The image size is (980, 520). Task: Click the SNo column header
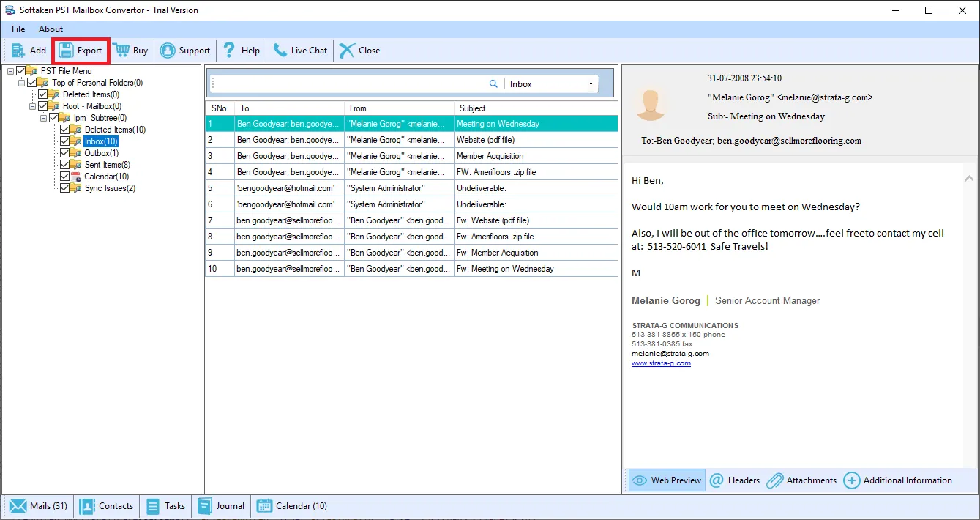click(x=220, y=108)
